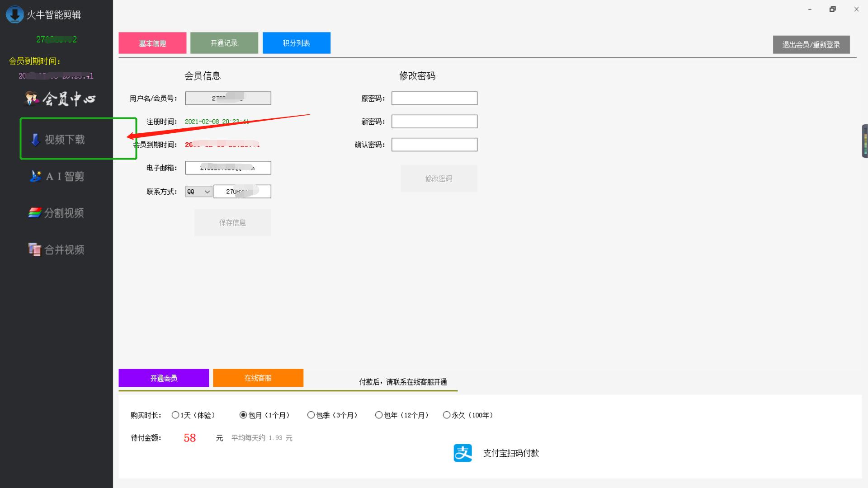Open the 分割视频 video splitting tool

[58, 213]
